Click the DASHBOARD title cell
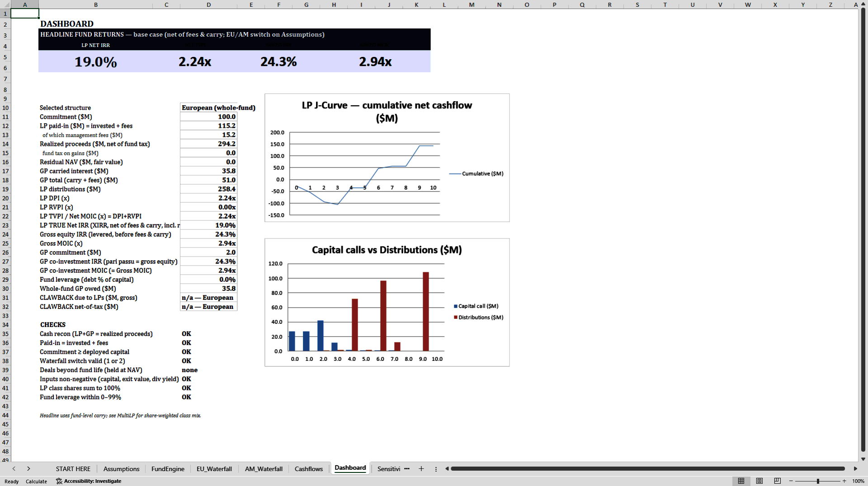 tap(67, 23)
